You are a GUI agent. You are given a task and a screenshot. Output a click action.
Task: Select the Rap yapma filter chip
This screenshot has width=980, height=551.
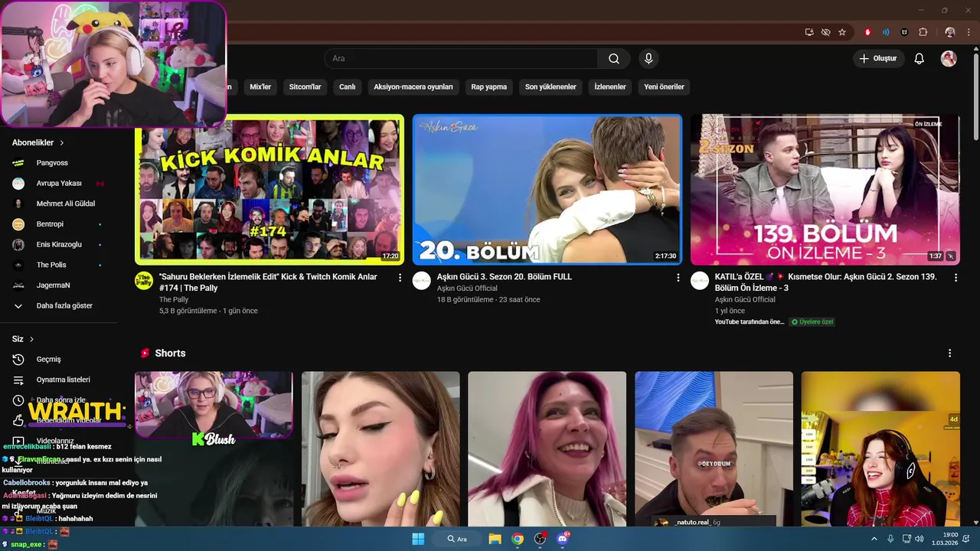click(489, 87)
